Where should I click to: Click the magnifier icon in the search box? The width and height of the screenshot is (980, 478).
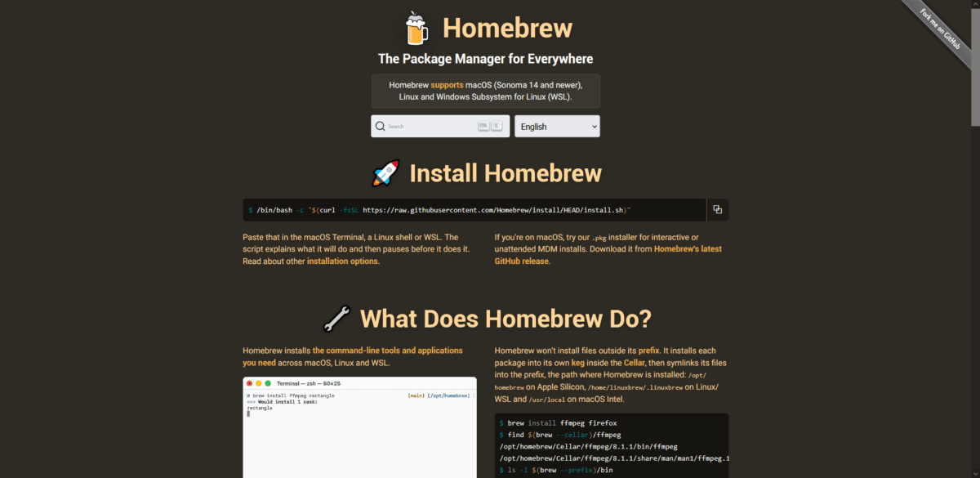(x=380, y=127)
